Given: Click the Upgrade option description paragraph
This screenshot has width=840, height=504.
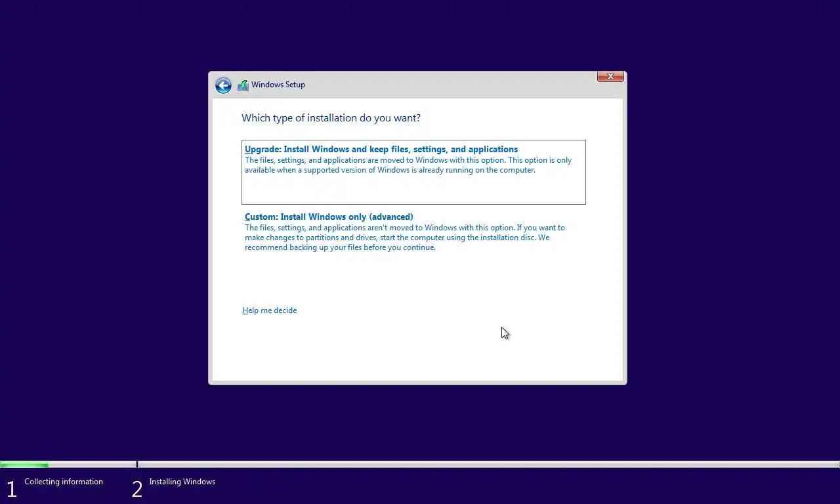Looking at the screenshot, I should click(408, 165).
